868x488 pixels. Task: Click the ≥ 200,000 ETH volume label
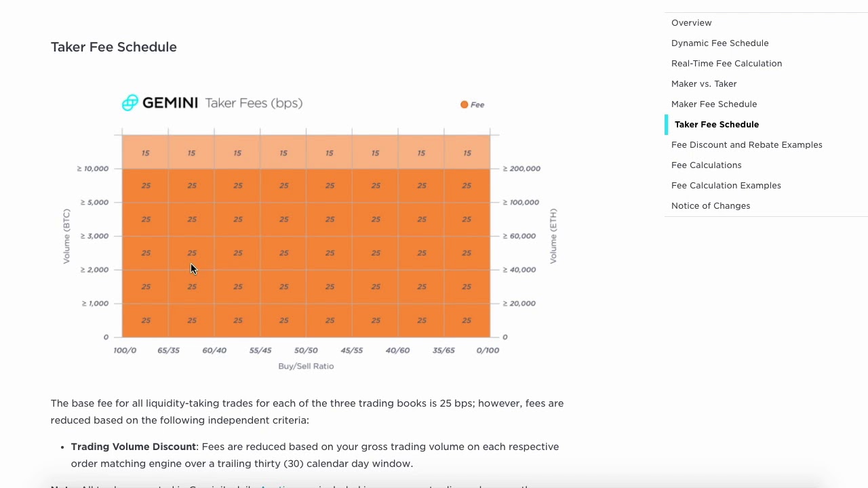coord(521,169)
